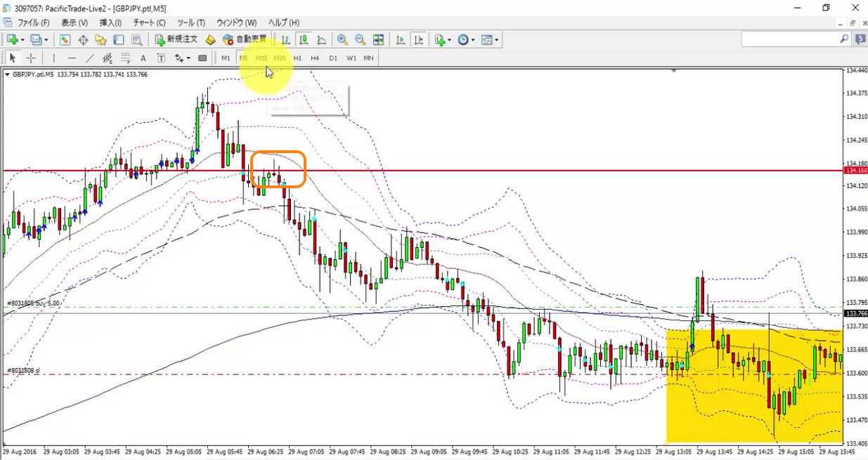The image size is (868, 460).
Task: Select the vertical line drawing tool
Action: click(x=54, y=58)
